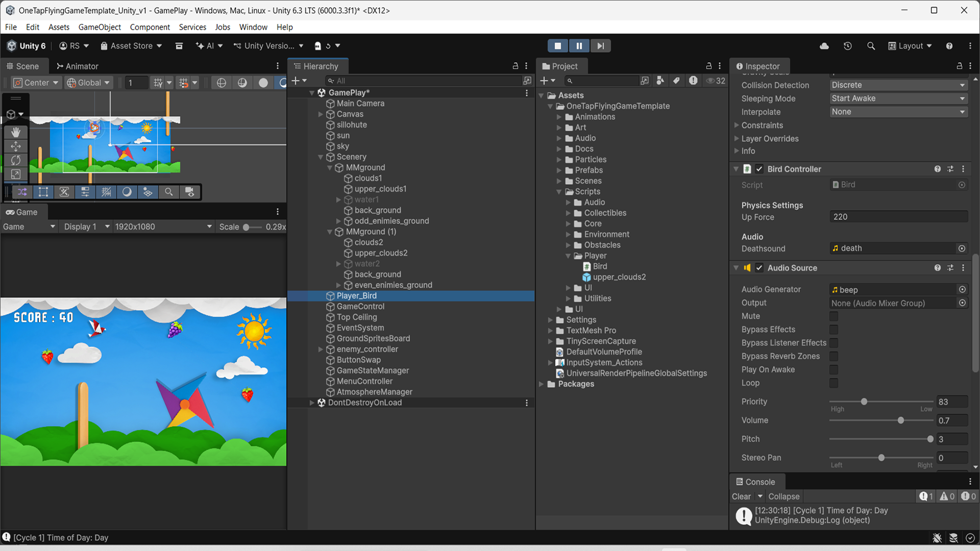
Task: Click the global search magnifier icon
Action: tap(871, 46)
